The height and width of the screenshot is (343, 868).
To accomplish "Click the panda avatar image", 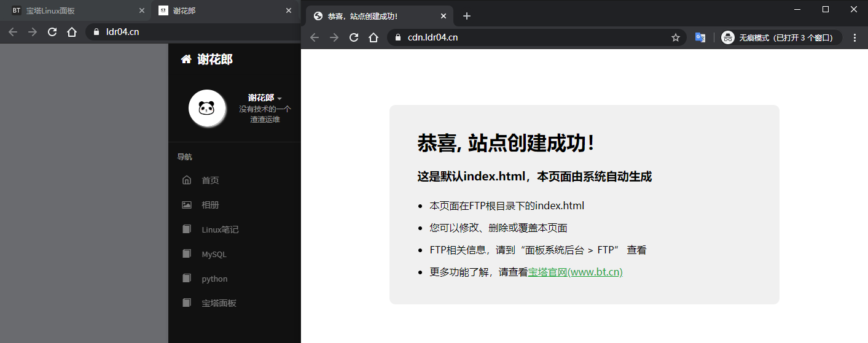I will click(x=205, y=109).
